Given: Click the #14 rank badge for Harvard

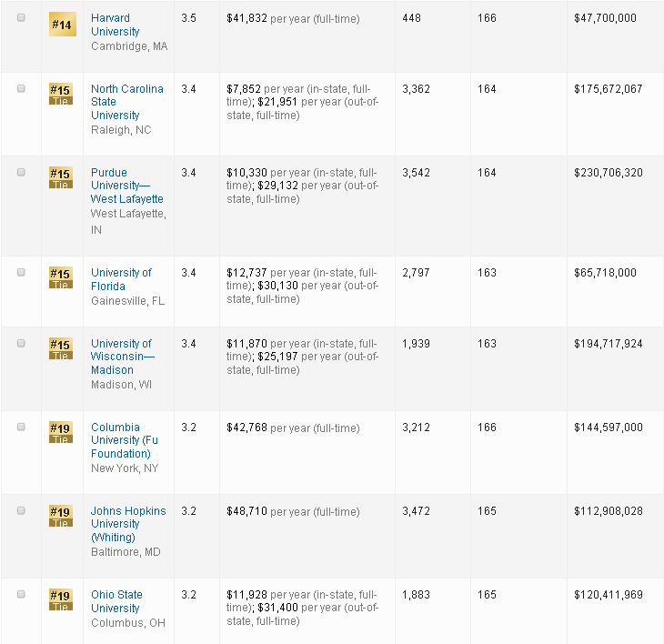Looking at the screenshot, I should point(61,25).
